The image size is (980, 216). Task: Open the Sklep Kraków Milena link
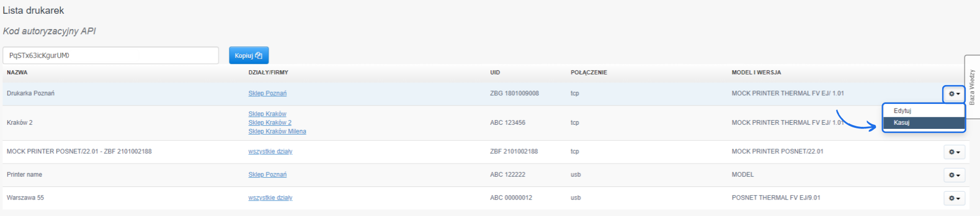click(277, 131)
